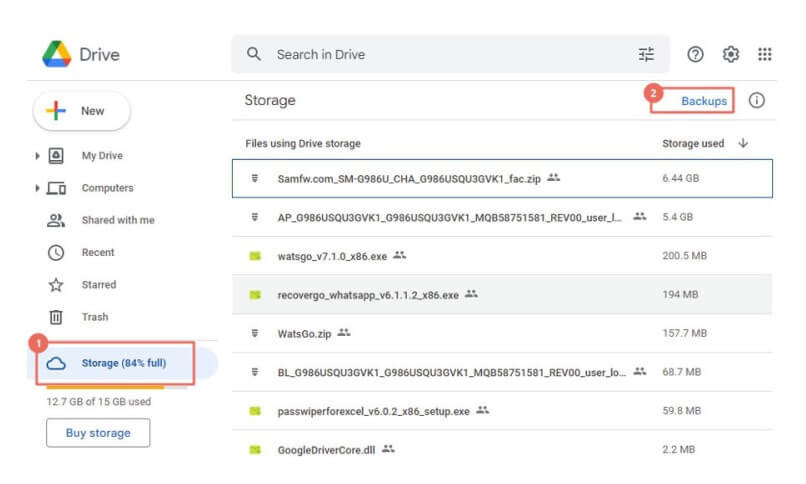Open the Google apps grid icon
Screen dimensions: 806x484
click(x=764, y=54)
